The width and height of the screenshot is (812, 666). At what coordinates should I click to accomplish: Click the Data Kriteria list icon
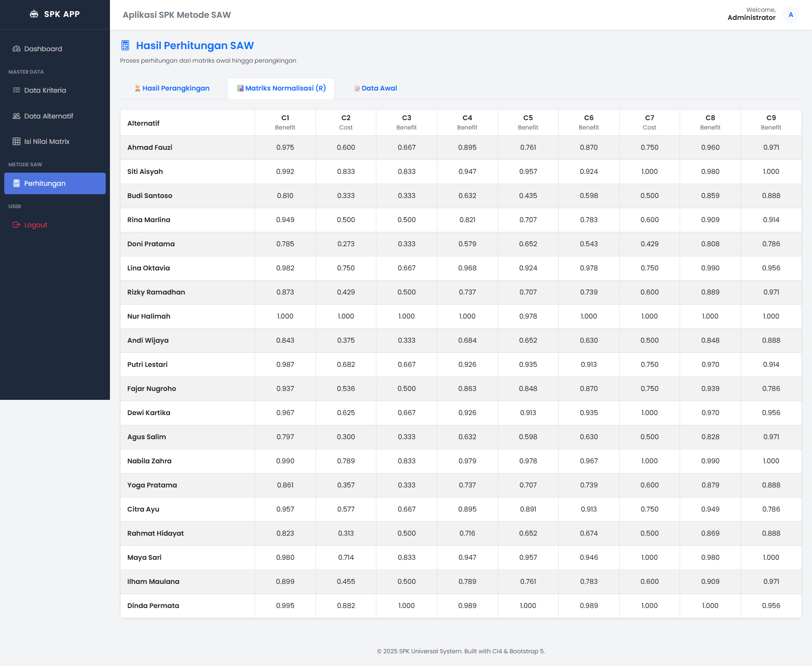pos(16,90)
